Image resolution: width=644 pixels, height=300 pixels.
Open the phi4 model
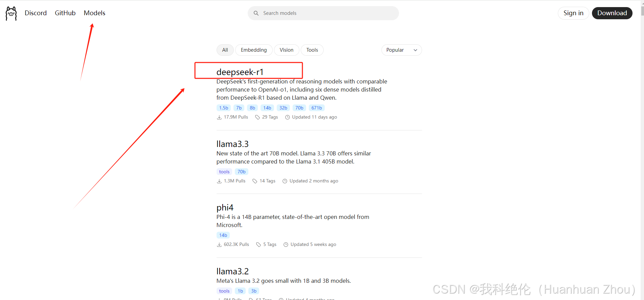225,207
